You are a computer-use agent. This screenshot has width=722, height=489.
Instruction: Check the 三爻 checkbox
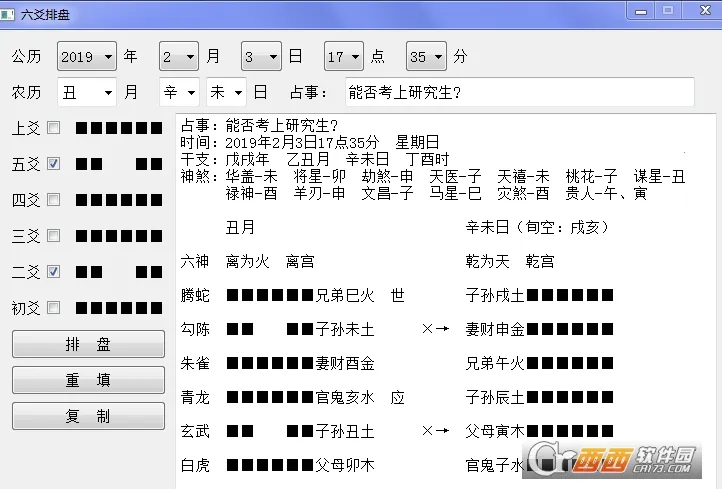53,236
